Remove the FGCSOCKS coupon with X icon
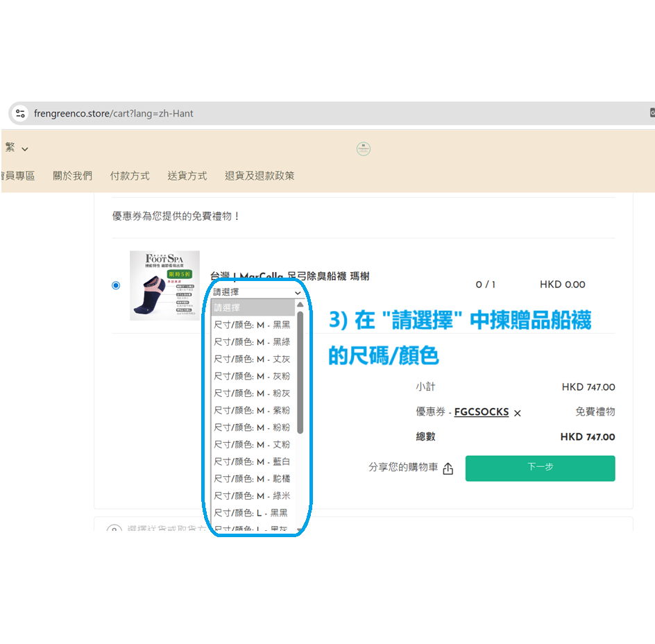Image resolution: width=655 pixels, height=644 pixels. (518, 413)
